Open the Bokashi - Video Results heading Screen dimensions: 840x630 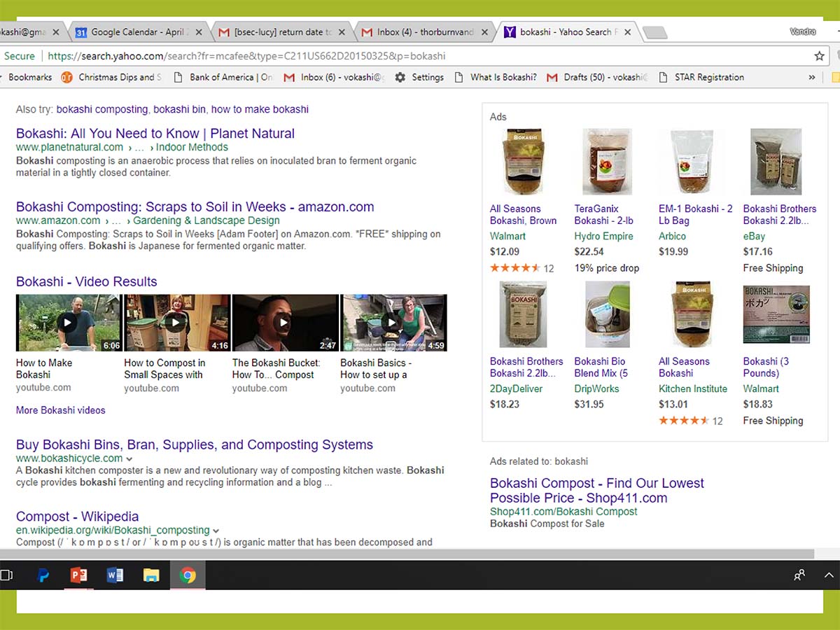(x=87, y=281)
